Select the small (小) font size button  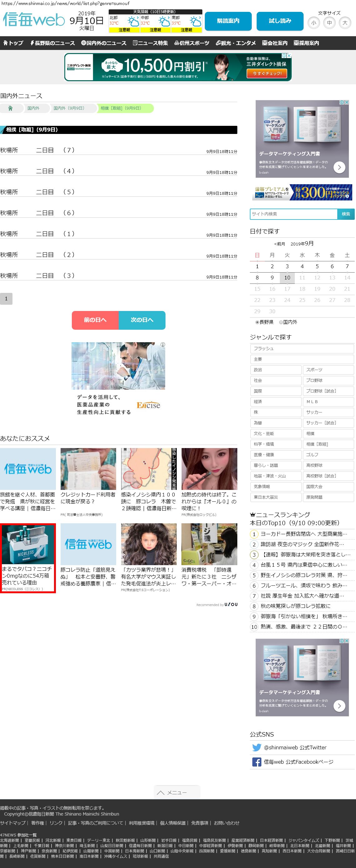tap(314, 23)
